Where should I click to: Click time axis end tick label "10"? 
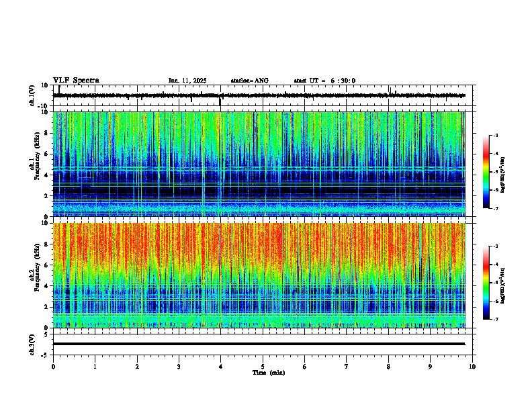pyautogui.click(x=472, y=367)
